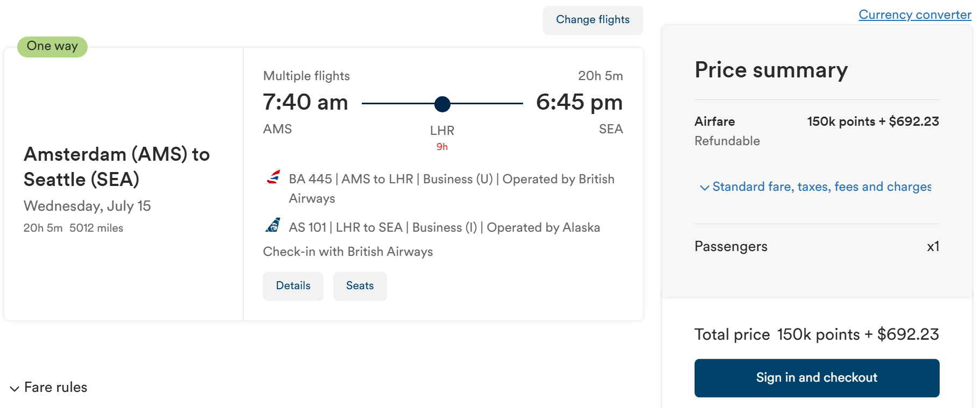Expand Standard fare, taxes, fees and charges
Image resolution: width=980 pixels, height=408 pixels.
coord(821,187)
